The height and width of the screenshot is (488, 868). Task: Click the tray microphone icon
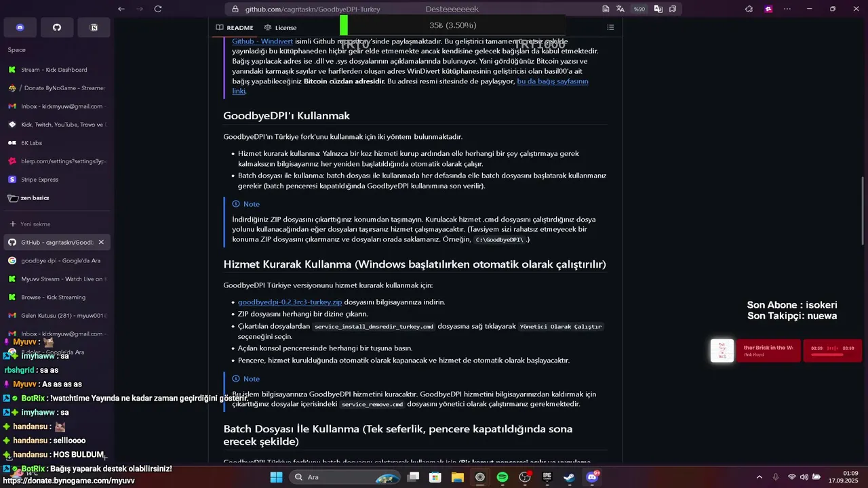776,477
